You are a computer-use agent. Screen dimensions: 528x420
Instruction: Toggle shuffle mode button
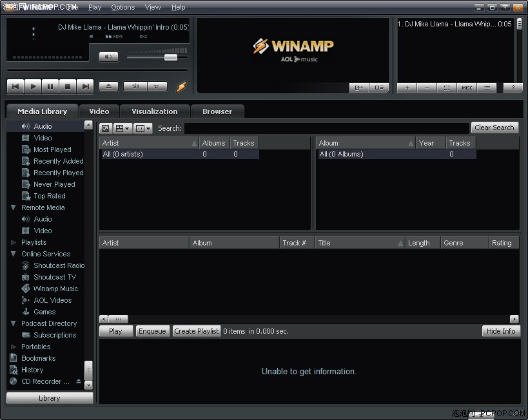[135, 86]
